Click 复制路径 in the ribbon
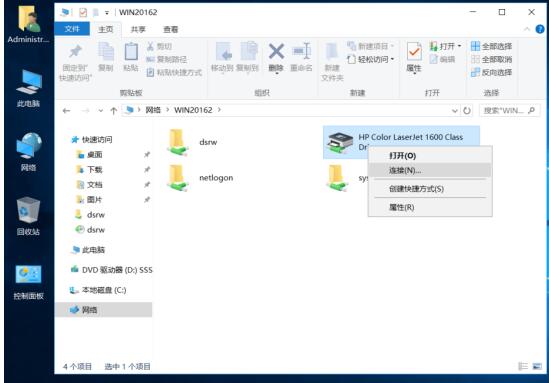Screen dimensions: 549x383 [x=167, y=60]
